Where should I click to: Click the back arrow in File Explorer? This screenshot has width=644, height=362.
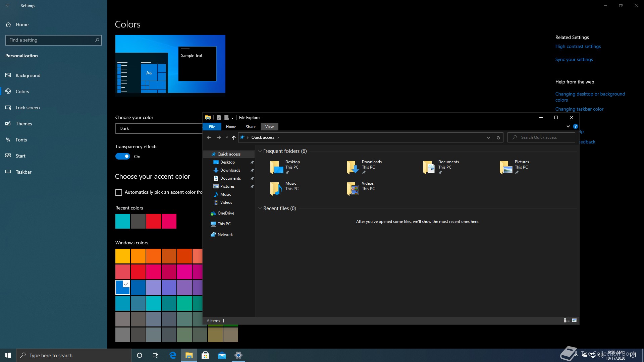(x=209, y=137)
